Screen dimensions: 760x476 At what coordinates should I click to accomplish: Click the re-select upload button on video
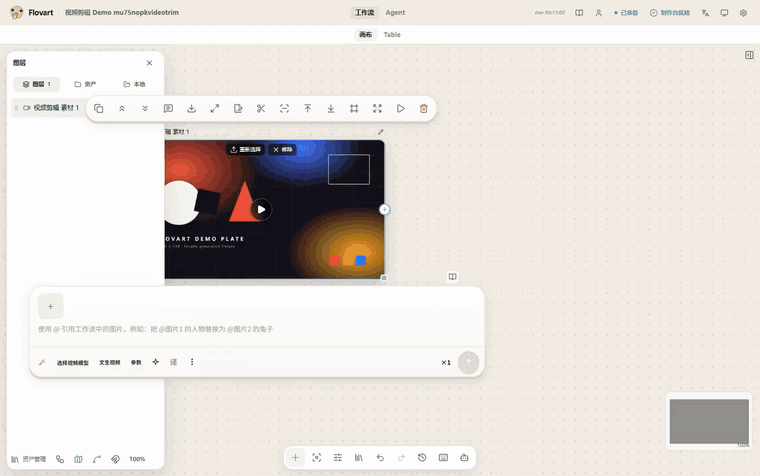point(246,149)
